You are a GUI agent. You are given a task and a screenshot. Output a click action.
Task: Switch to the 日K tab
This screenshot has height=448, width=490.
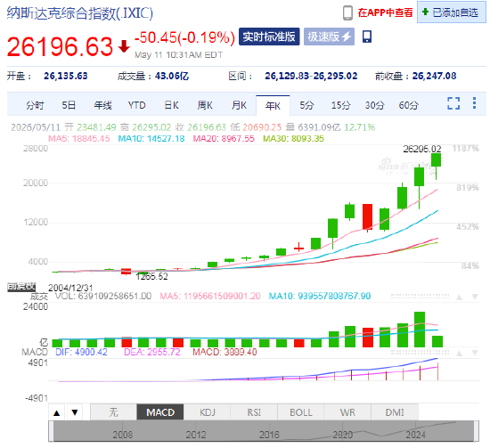coord(171,105)
